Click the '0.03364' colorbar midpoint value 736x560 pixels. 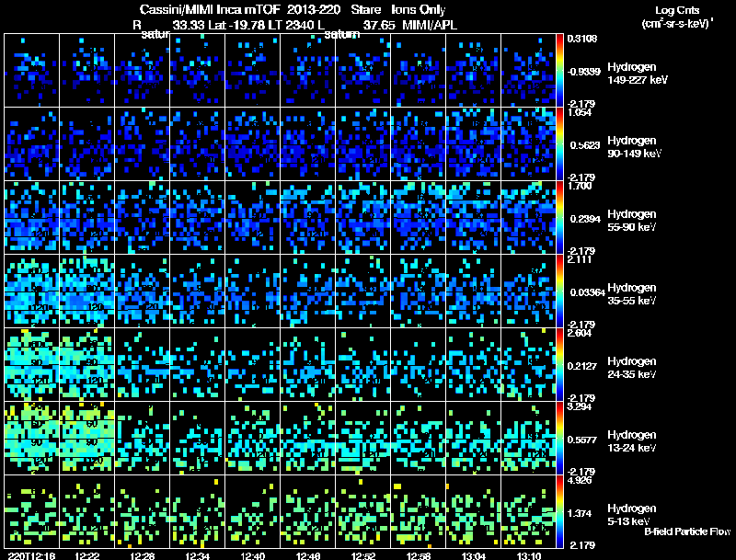point(587,292)
